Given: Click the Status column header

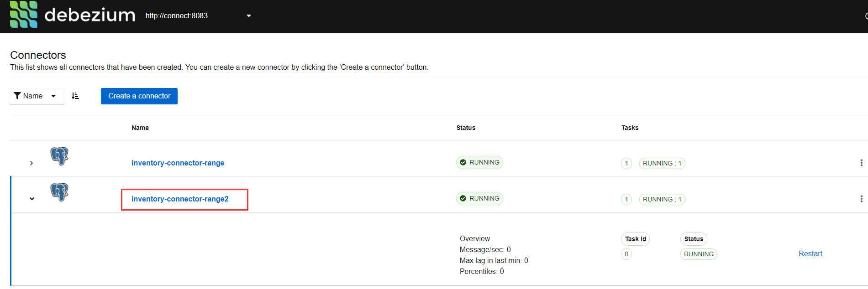Looking at the screenshot, I should pyautogui.click(x=466, y=128).
